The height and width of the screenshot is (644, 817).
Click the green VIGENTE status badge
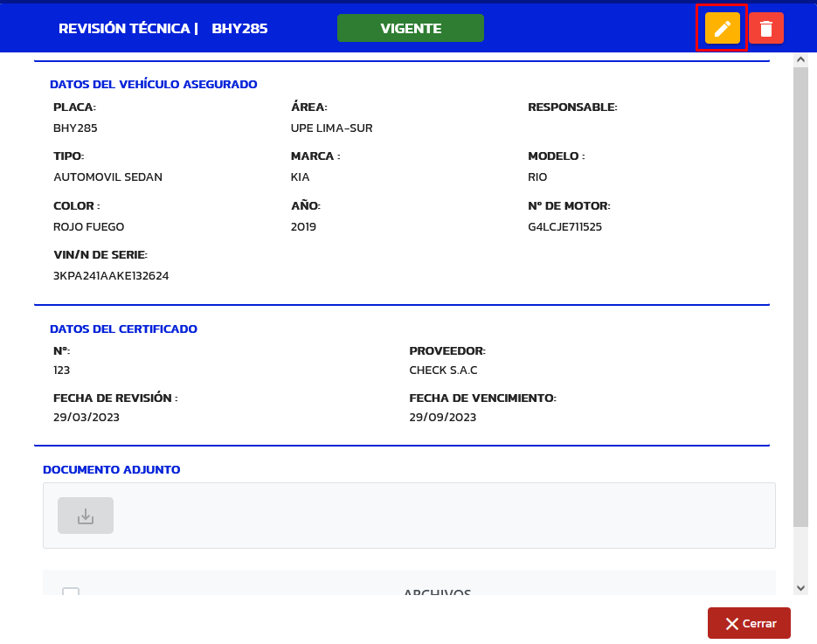pyautogui.click(x=410, y=28)
